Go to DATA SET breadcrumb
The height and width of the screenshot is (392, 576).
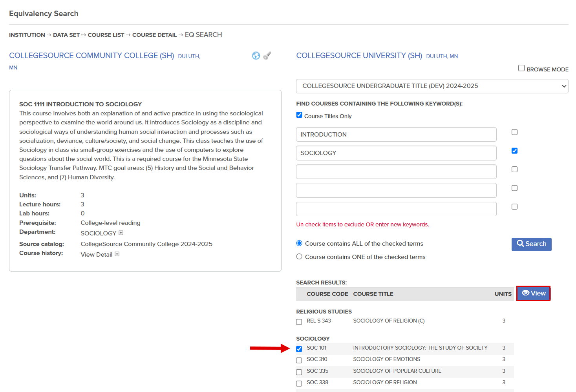pos(66,35)
